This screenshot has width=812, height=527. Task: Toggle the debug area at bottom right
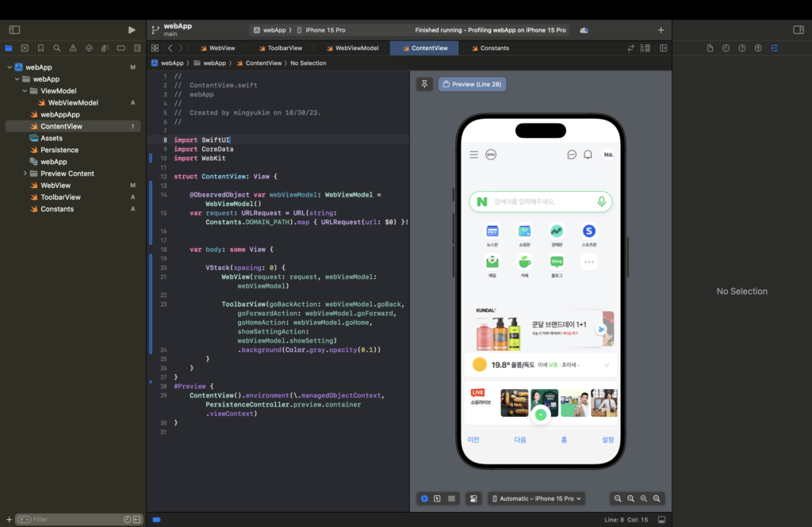pos(661,520)
